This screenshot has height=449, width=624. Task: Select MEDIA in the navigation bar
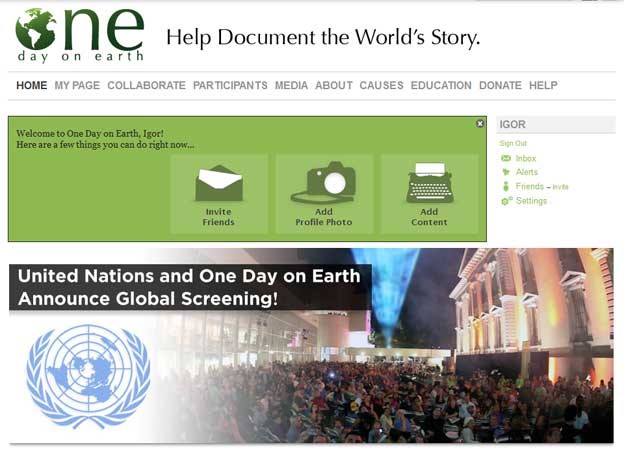[291, 85]
